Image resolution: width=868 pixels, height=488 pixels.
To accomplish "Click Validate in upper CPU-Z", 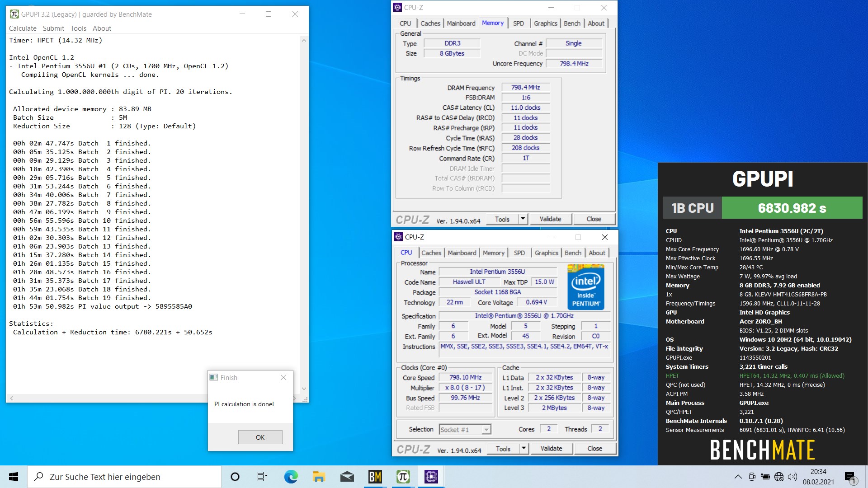I will (x=550, y=219).
